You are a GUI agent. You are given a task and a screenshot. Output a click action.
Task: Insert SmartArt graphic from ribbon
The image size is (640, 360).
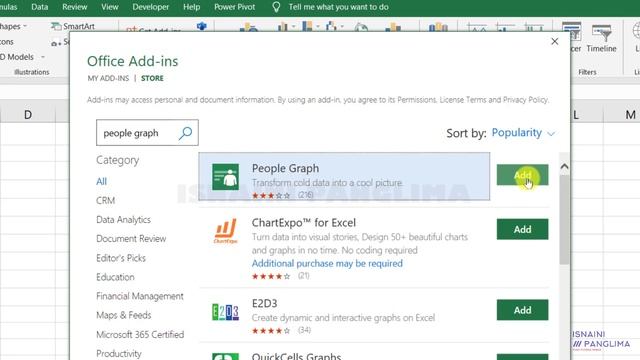[73, 26]
